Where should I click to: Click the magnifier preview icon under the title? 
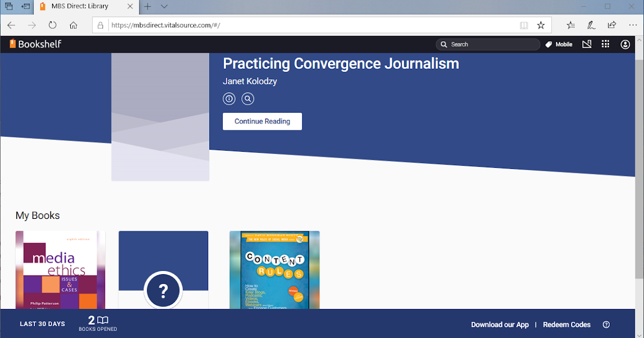pyautogui.click(x=247, y=99)
